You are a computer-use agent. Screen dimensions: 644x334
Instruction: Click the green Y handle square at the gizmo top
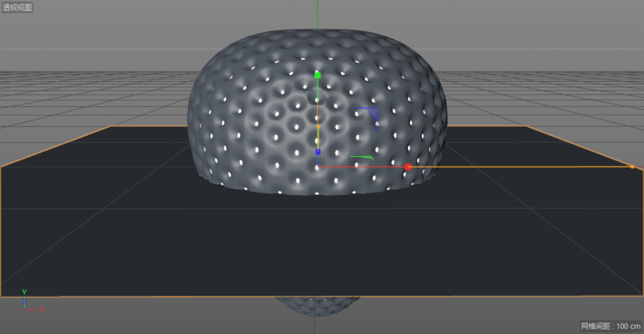pyautogui.click(x=317, y=76)
